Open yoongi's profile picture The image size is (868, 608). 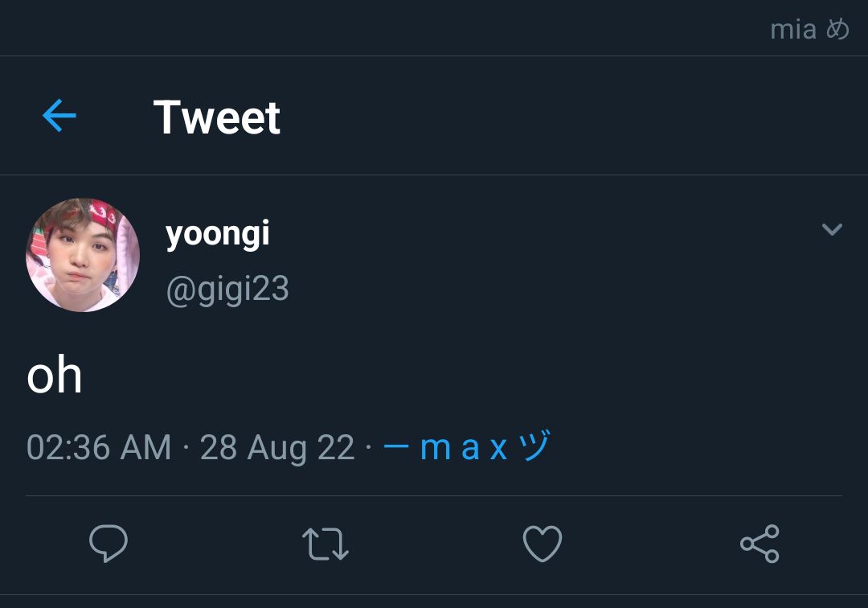pos(83,255)
